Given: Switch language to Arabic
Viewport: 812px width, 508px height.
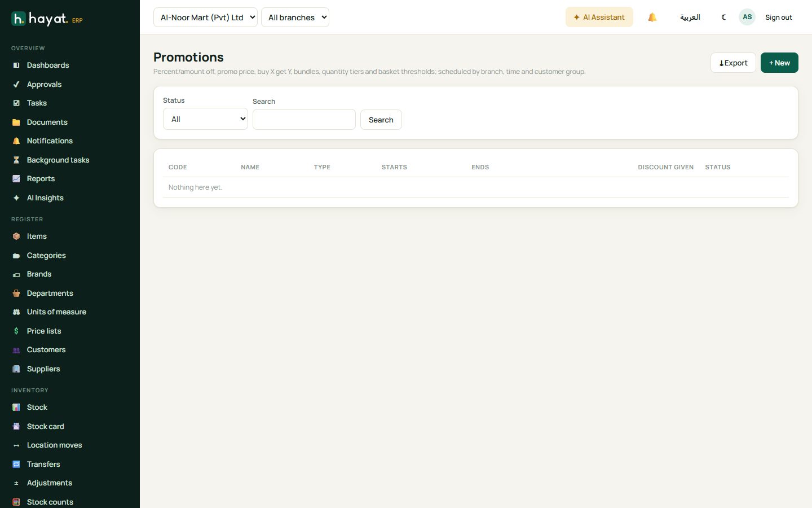Looking at the screenshot, I should (690, 17).
